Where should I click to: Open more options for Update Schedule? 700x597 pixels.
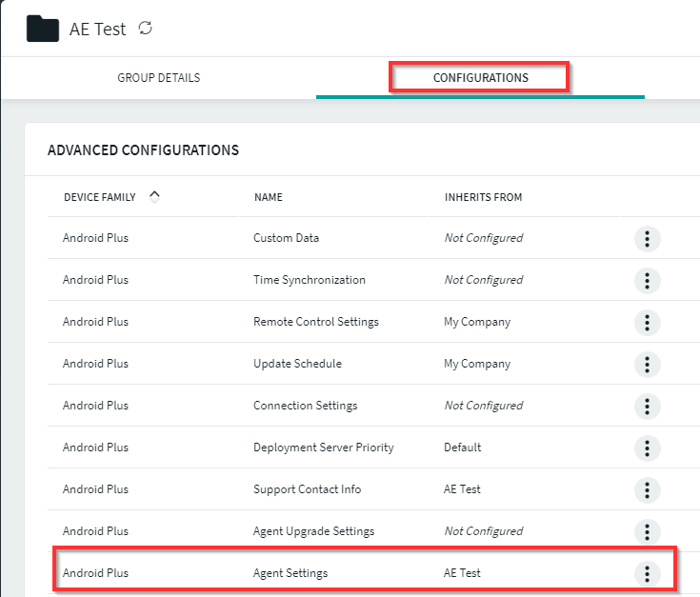point(647,365)
